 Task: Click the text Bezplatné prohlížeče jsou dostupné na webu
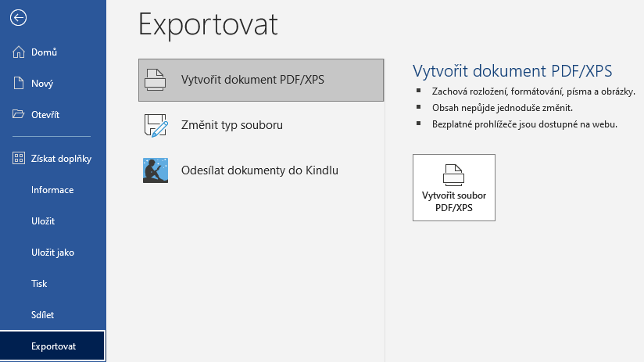524,124
